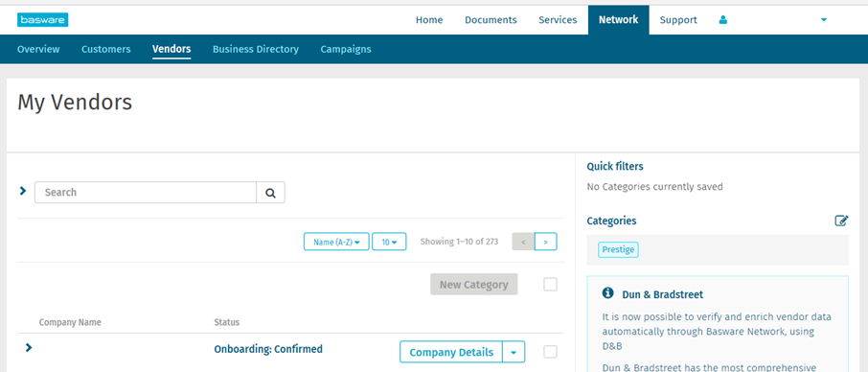Click the search magnifier button
This screenshot has width=868, height=372.
(270, 193)
